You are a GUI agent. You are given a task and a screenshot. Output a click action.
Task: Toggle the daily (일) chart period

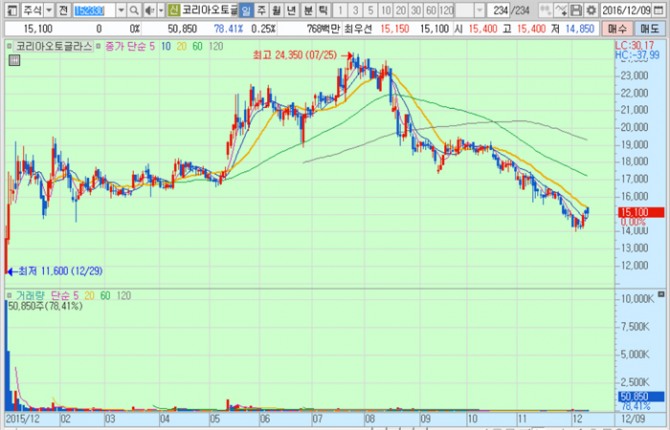point(245,8)
